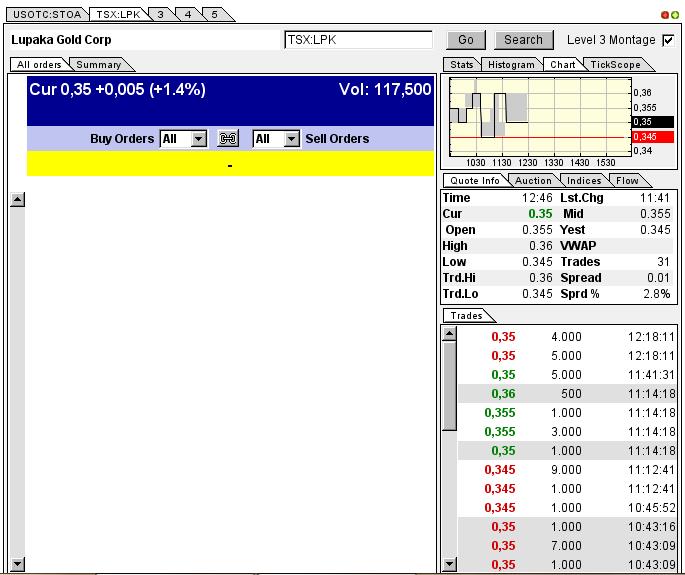
Task: Click the Sprd % value 2.8%
Action: coord(657,294)
